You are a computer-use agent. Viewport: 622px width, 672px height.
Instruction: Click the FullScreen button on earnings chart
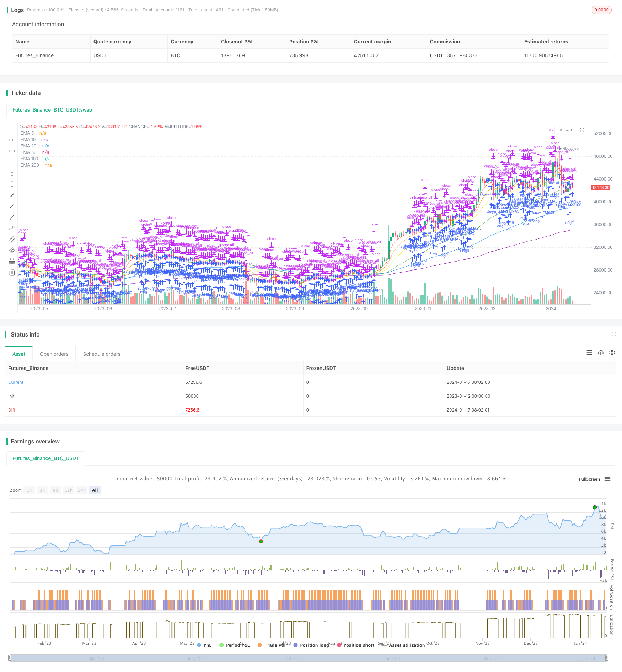pyautogui.click(x=589, y=479)
